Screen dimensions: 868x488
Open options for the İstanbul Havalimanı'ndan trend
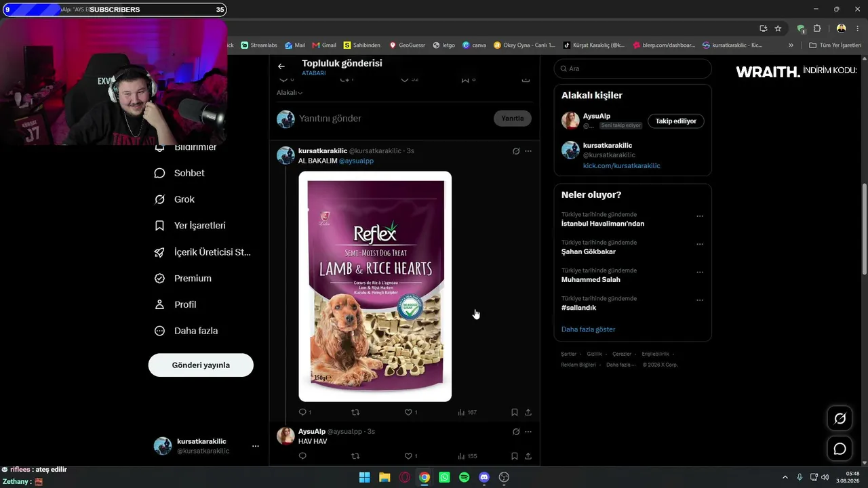[x=700, y=216]
